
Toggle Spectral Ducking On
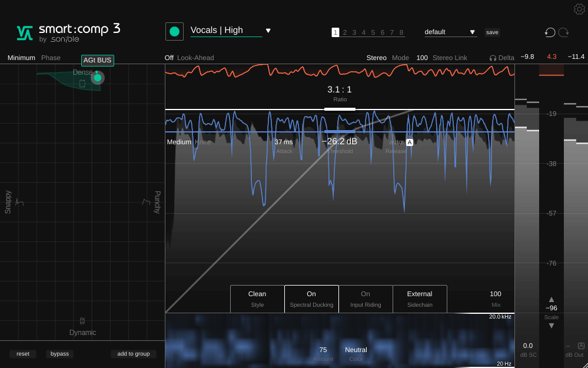(311, 299)
